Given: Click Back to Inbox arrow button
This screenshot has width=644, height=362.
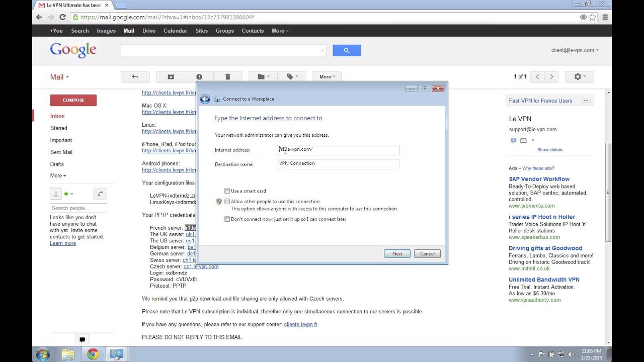Looking at the screenshot, I should (135, 77).
